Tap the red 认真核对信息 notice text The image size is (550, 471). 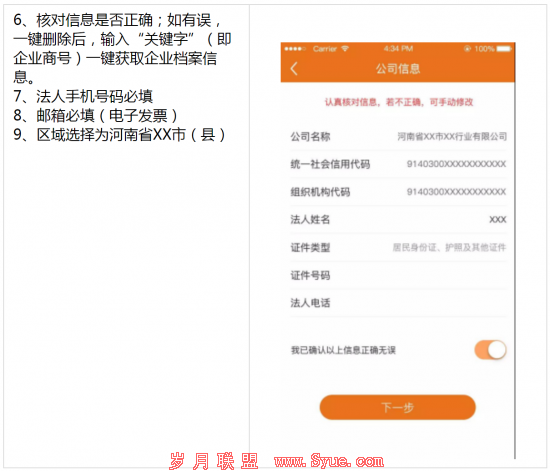tap(398, 102)
